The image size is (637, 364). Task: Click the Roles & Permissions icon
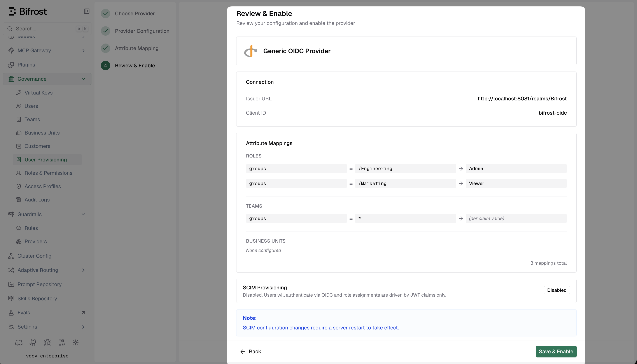pos(19,173)
